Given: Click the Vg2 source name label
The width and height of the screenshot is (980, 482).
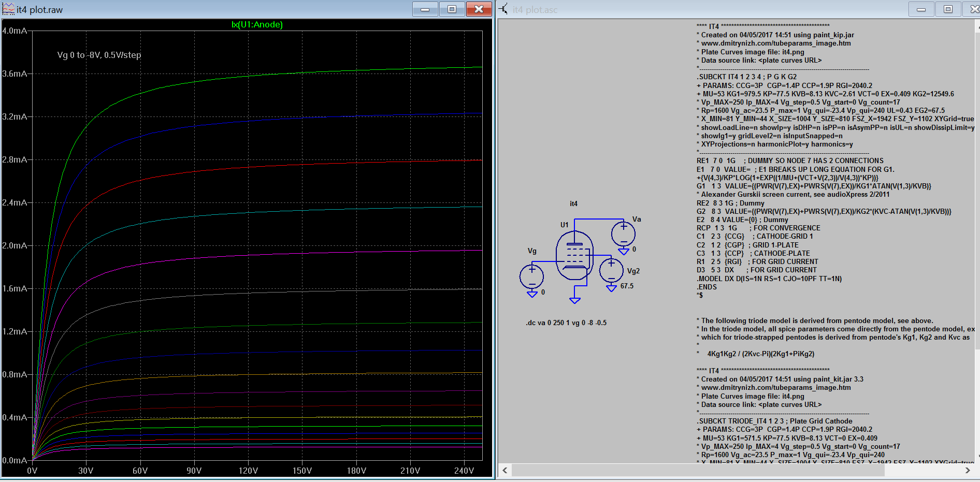Looking at the screenshot, I should 633,271.
